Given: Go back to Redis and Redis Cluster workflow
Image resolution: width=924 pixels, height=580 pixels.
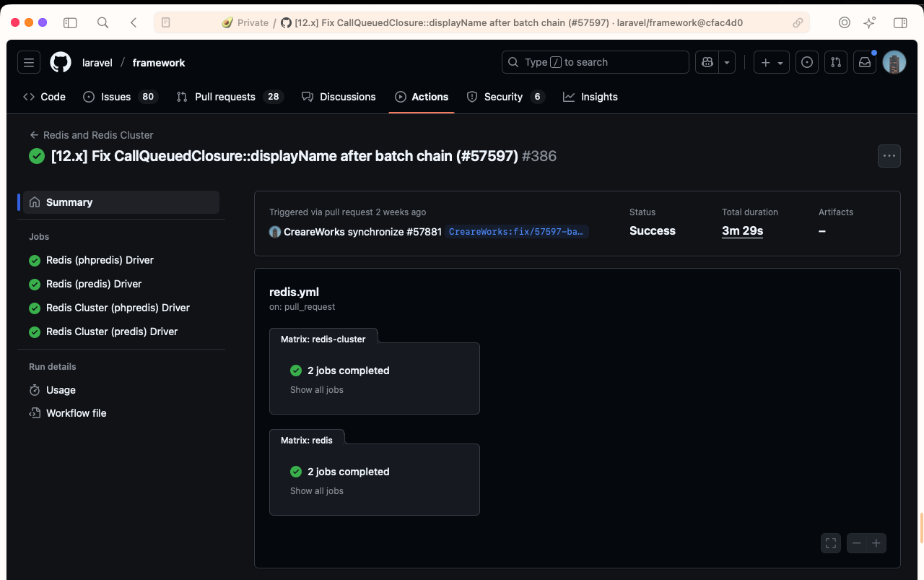Looking at the screenshot, I should [x=91, y=135].
